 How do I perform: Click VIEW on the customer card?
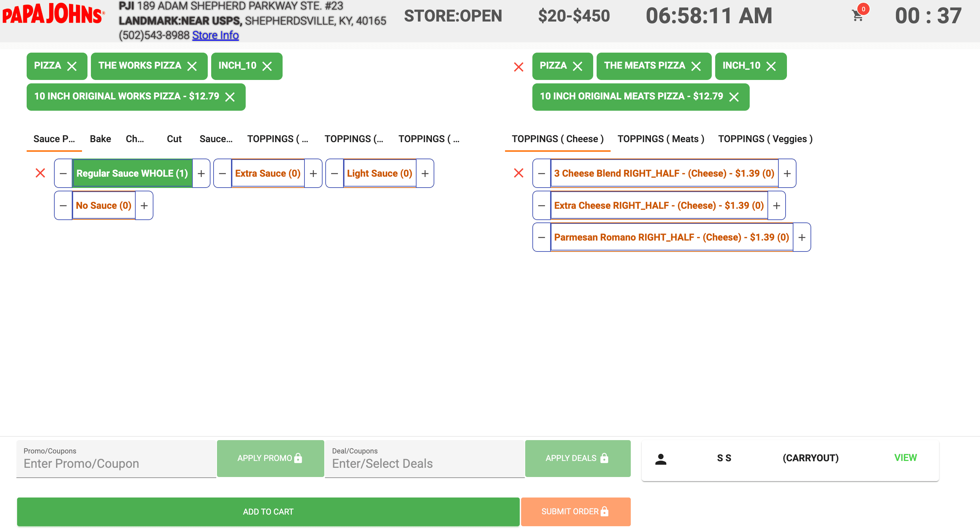pyautogui.click(x=906, y=458)
